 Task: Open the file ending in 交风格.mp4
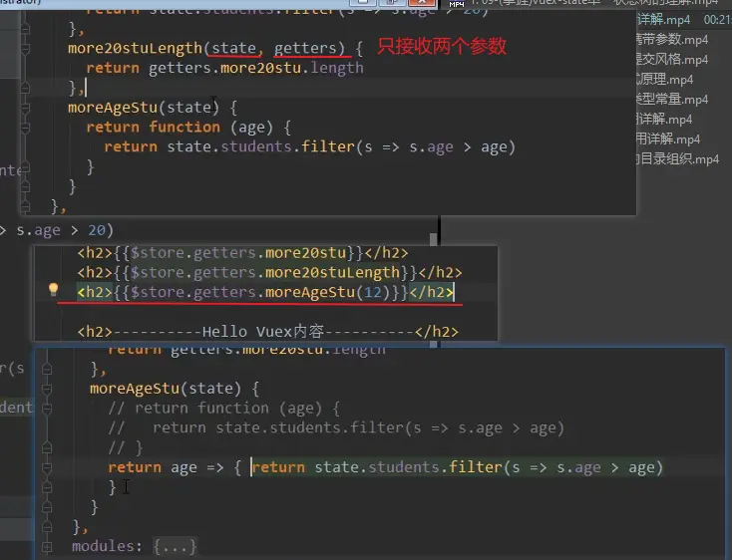(672, 60)
